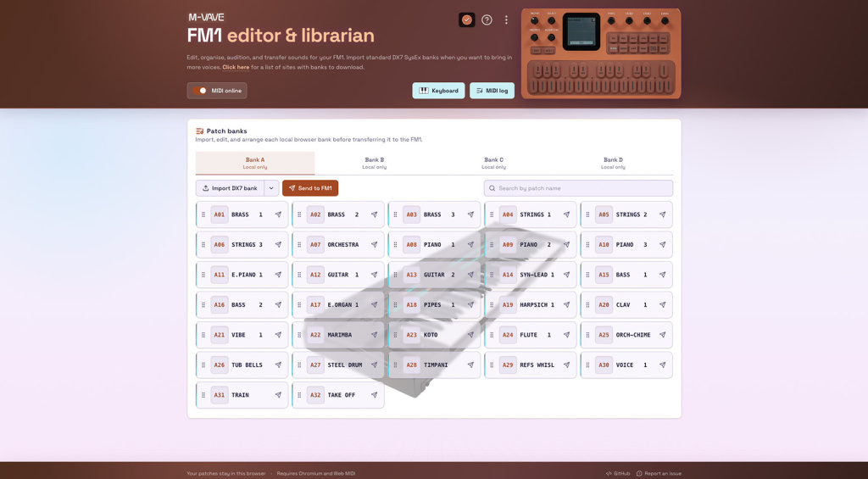
Task: Select the A19 HARPSICH 1 patch
Action: click(x=531, y=304)
